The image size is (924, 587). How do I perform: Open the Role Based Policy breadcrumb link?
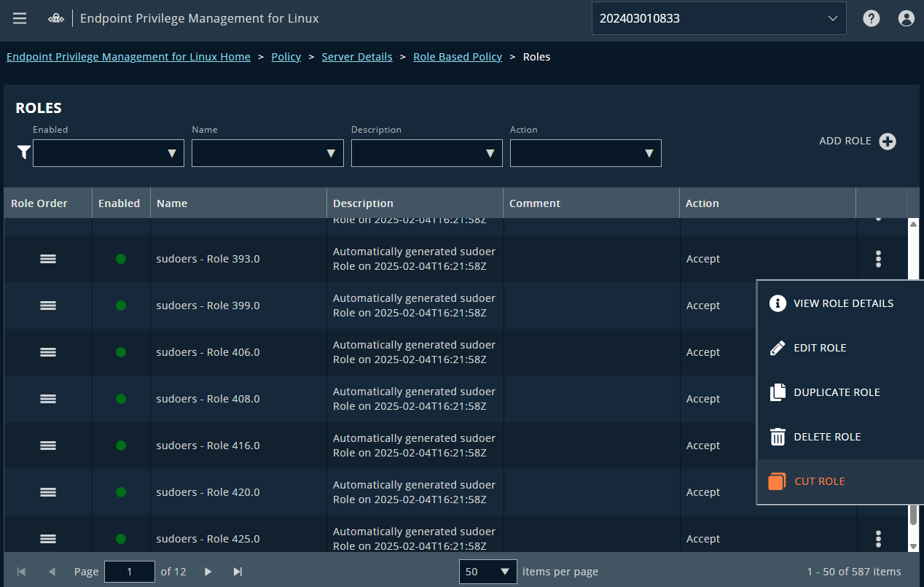(458, 57)
